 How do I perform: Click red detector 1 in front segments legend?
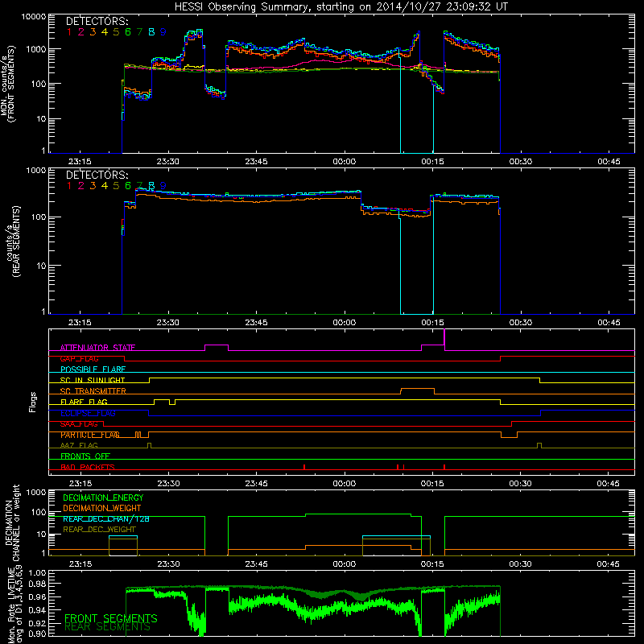69,32
